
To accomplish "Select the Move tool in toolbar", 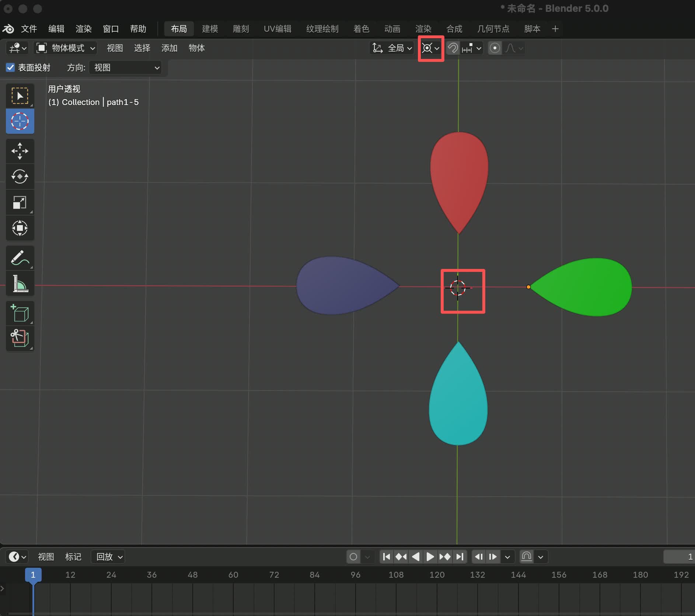I will (x=20, y=151).
